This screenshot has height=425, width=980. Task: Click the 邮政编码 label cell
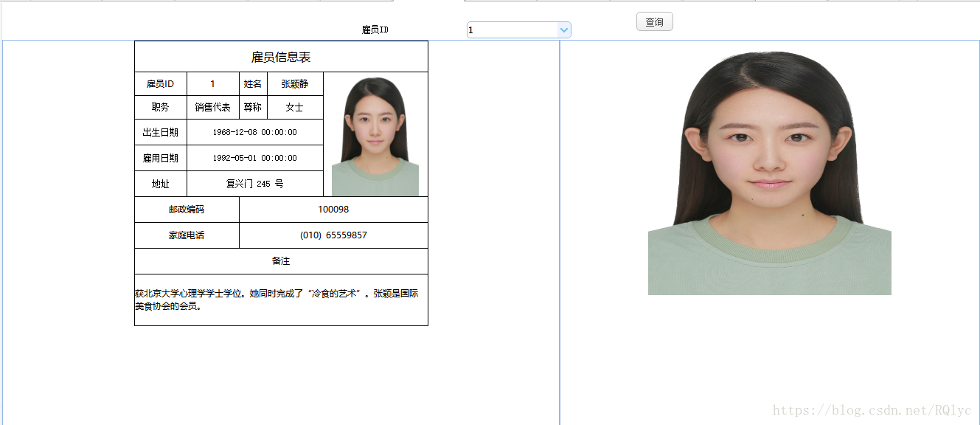pos(187,210)
